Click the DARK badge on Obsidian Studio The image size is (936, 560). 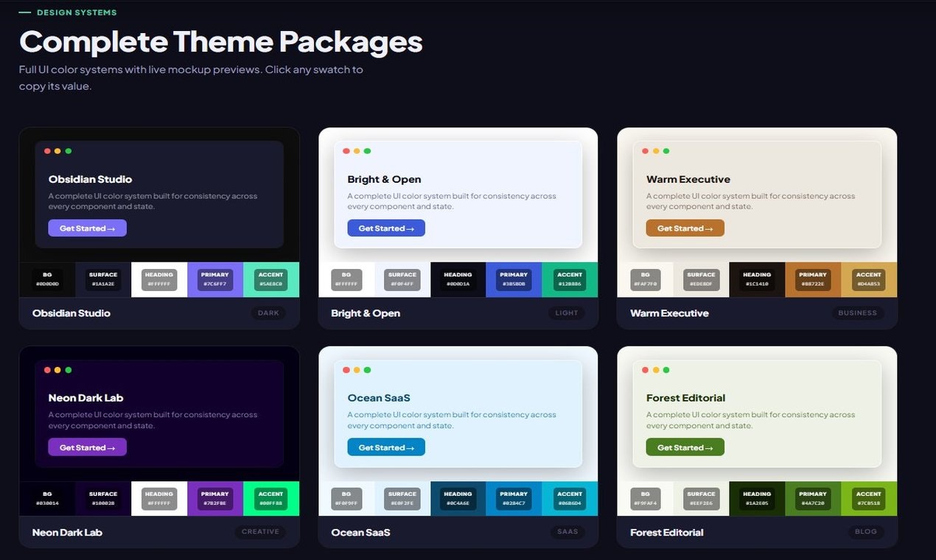(268, 312)
